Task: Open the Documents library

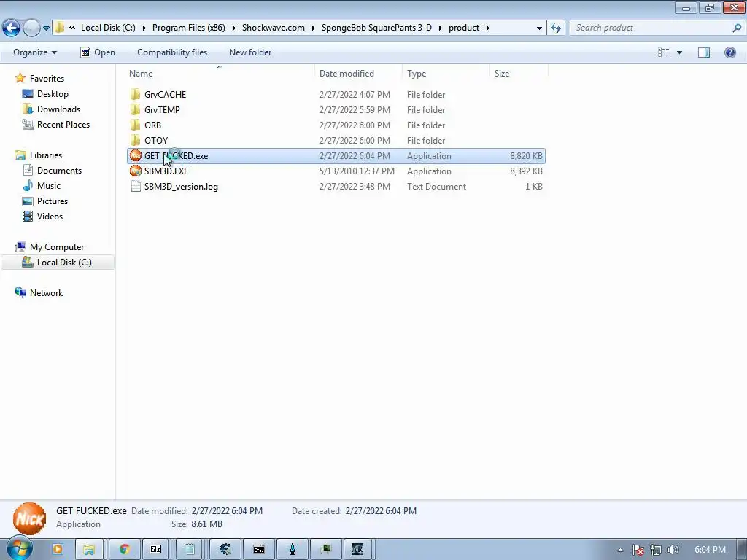Action: point(59,170)
